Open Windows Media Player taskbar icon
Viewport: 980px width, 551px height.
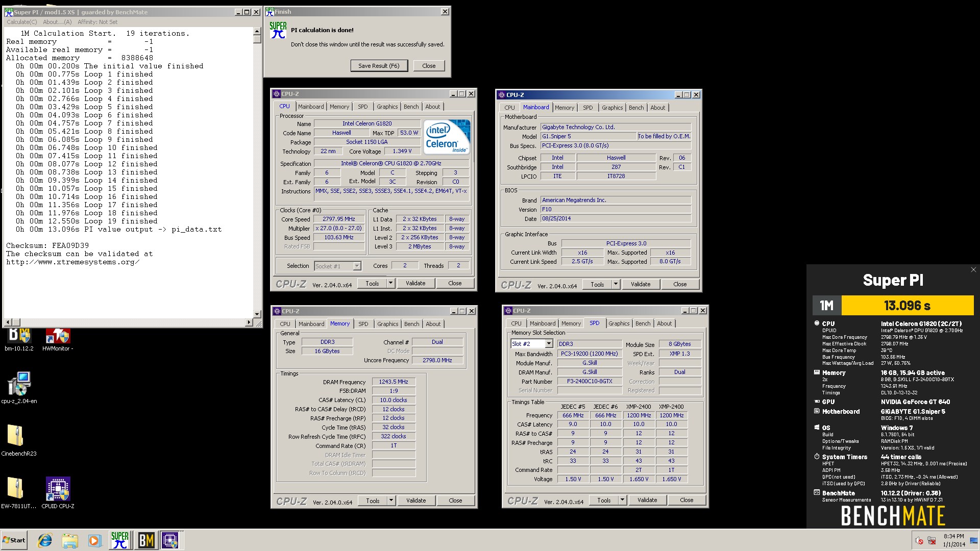click(x=94, y=540)
